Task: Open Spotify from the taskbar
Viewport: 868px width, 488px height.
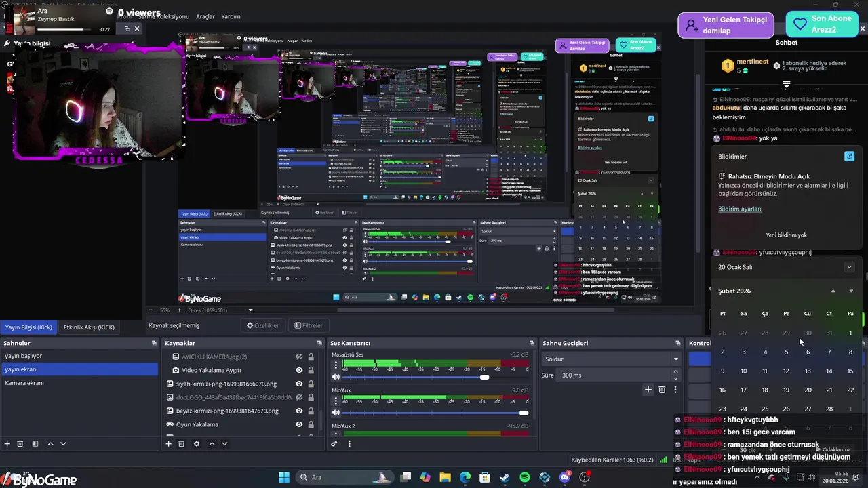Action: (x=524, y=477)
